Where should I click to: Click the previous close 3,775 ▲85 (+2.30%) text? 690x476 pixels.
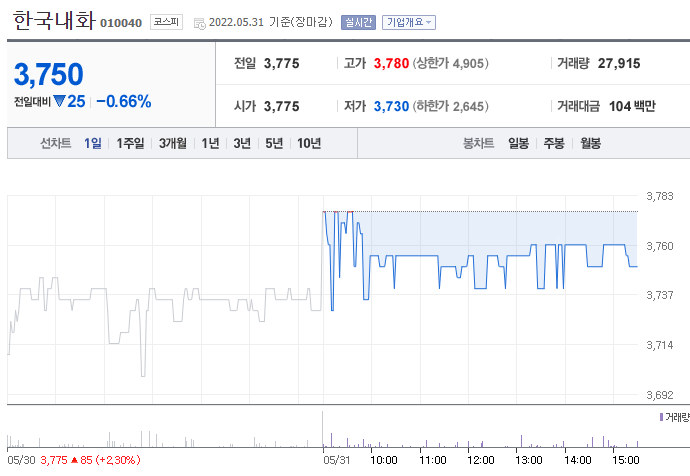pyautogui.click(x=90, y=460)
